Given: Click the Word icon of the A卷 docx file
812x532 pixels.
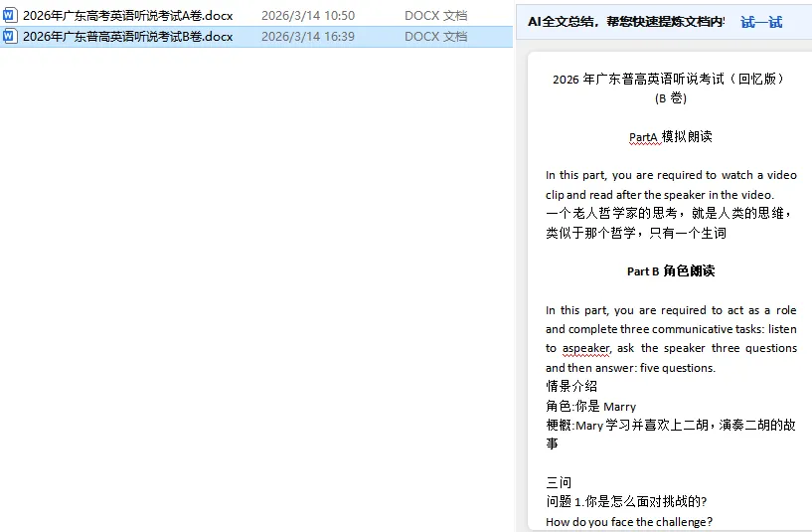Looking at the screenshot, I should (10, 16).
